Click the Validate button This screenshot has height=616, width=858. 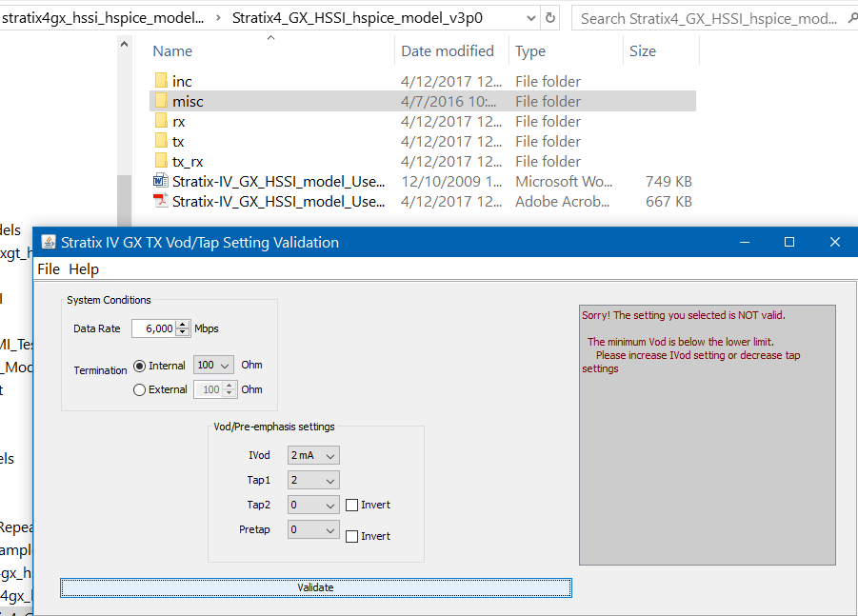click(315, 587)
